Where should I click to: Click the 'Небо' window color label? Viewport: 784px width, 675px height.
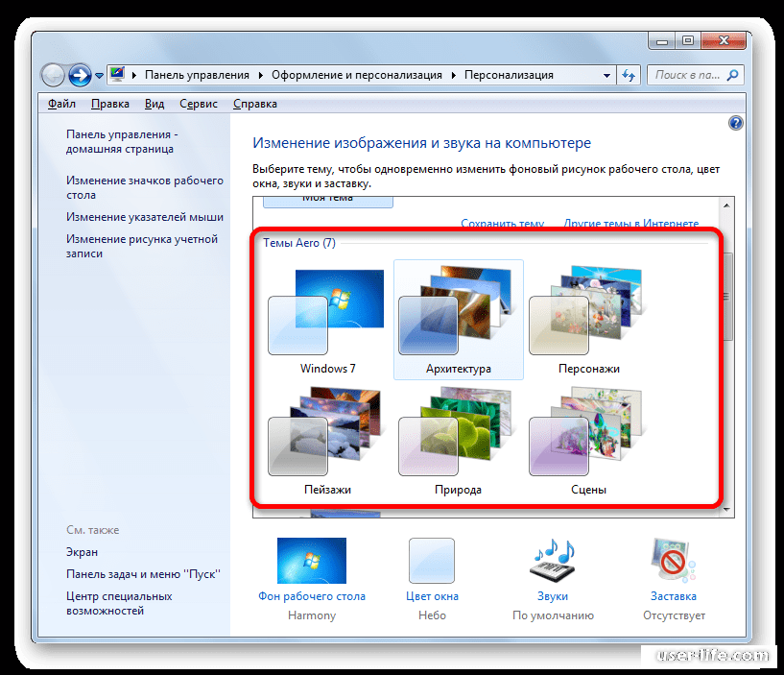432,615
